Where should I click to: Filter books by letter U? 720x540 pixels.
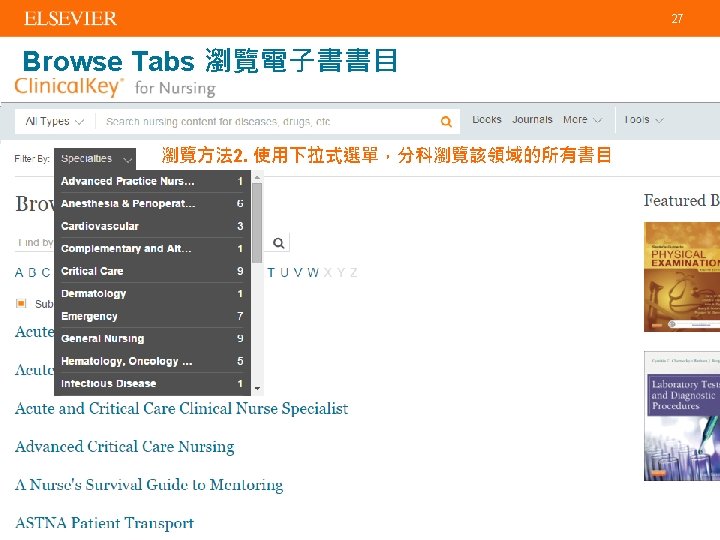(x=284, y=273)
